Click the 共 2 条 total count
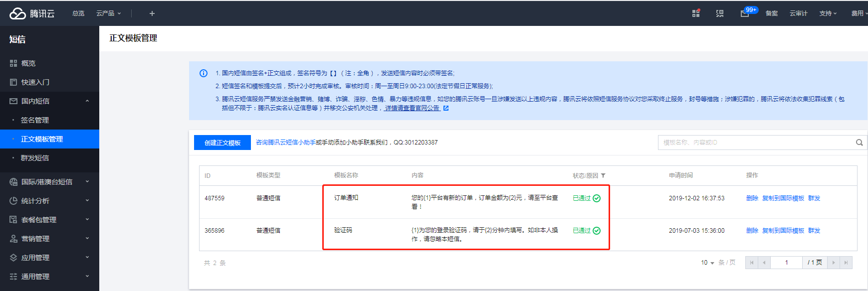 [x=215, y=263]
